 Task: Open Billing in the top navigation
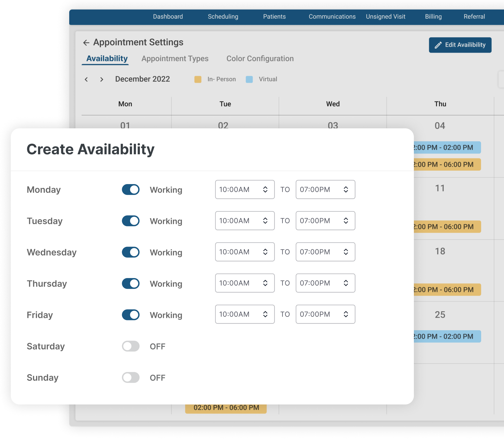tap(433, 17)
